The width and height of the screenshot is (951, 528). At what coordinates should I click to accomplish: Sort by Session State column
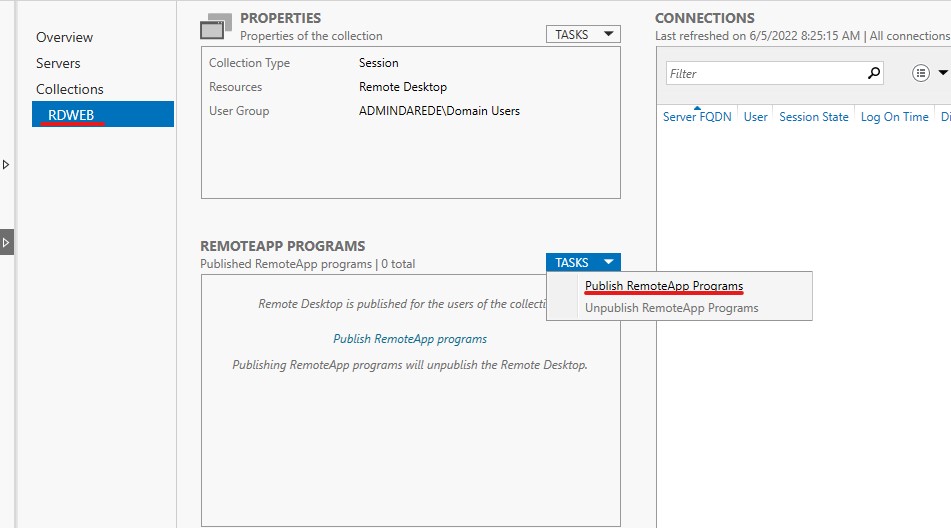point(813,116)
